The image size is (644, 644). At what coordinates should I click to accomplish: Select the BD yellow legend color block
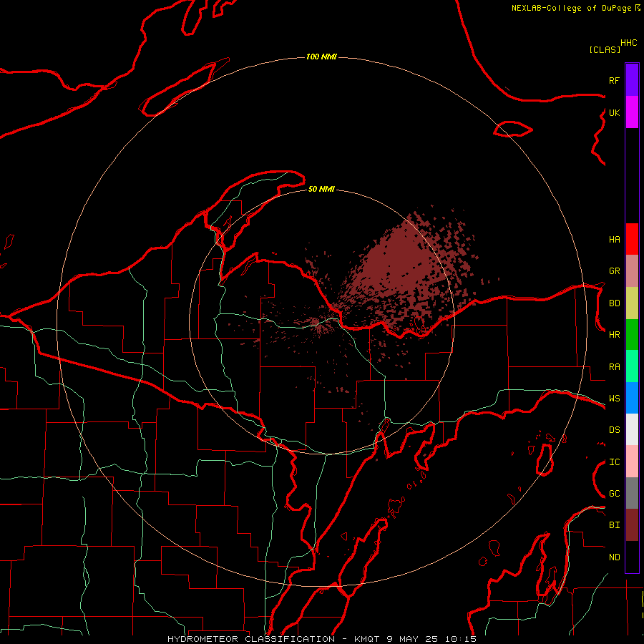pyautogui.click(x=632, y=303)
